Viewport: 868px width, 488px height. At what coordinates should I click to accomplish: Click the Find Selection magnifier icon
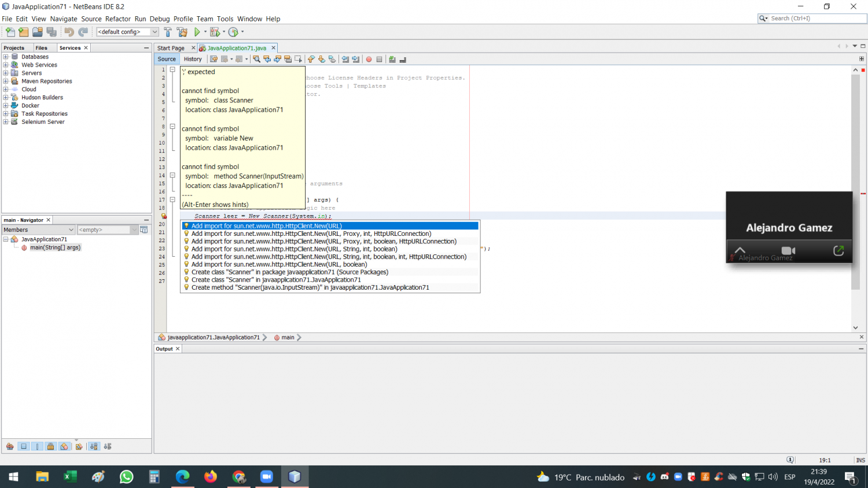(x=256, y=59)
